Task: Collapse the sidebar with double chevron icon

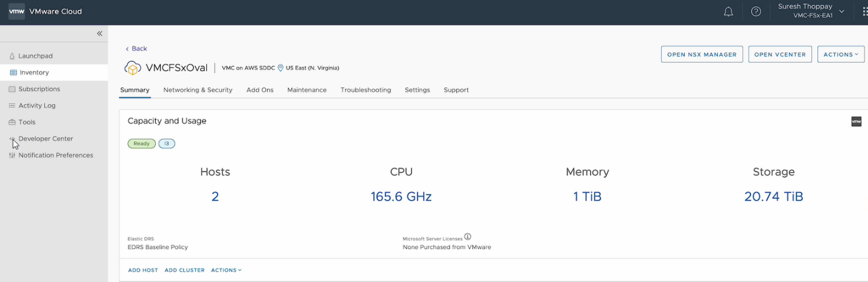Action: (x=100, y=33)
